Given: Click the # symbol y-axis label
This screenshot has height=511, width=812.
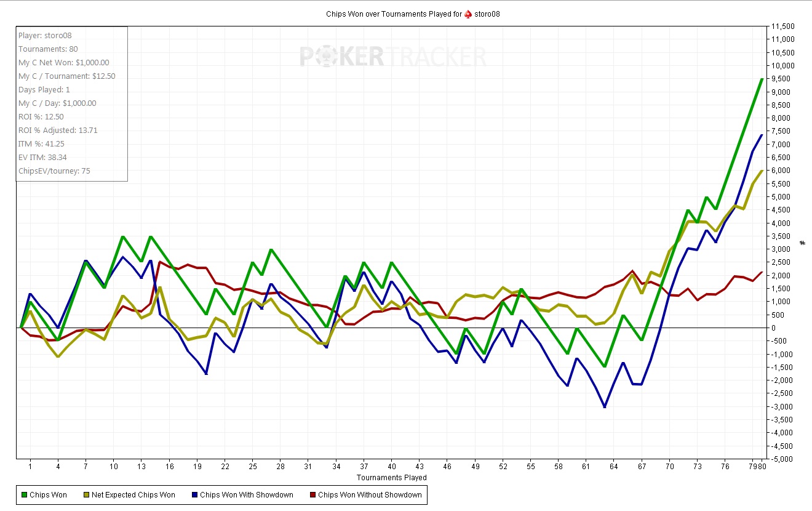Looking at the screenshot, I should pyautogui.click(x=802, y=243).
